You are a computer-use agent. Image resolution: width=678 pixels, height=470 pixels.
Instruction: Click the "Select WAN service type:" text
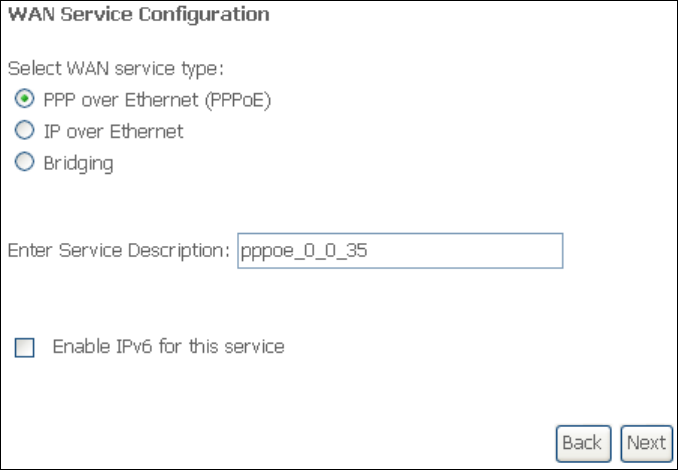pyautogui.click(x=116, y=68)
